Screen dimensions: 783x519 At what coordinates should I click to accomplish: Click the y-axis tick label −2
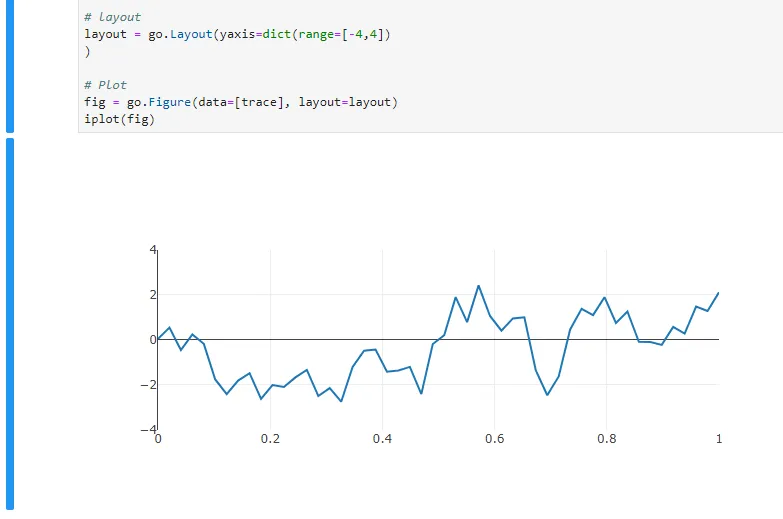[x=149, y=385]
